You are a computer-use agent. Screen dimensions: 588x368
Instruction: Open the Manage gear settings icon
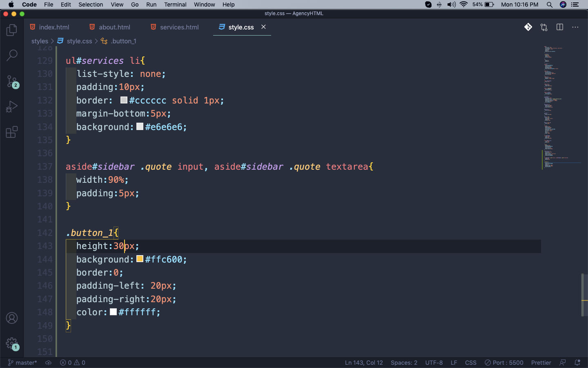(x=12, y=343)
